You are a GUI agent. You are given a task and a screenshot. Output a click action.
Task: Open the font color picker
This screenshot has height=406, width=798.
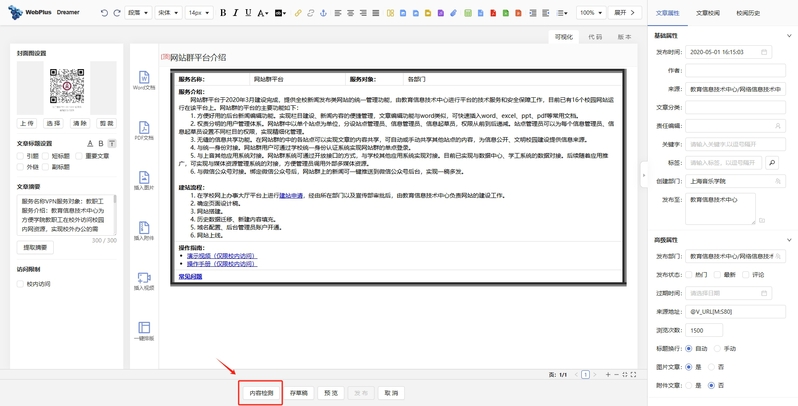click(263, 13)
